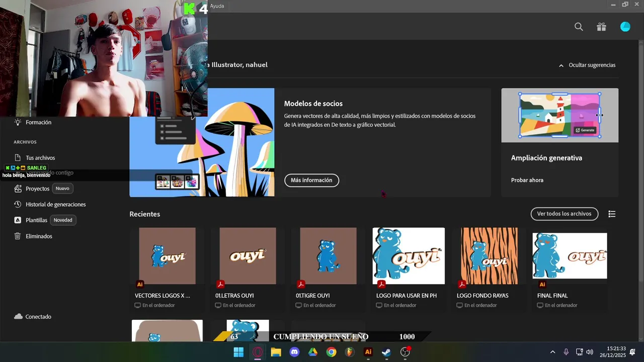Open Google Chrome from taskbar
The height and width of the screenshot is (362, 644).
coord(331,352)
